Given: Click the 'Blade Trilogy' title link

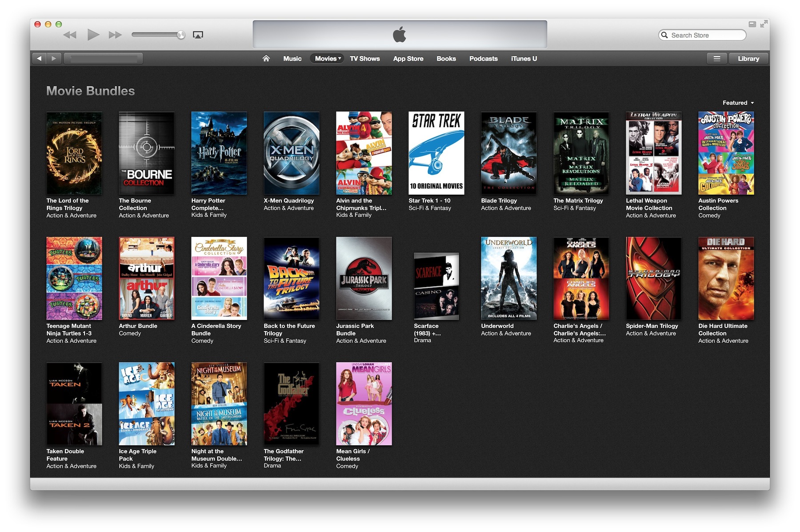Looking at the screenshot, I should point(499,200).
